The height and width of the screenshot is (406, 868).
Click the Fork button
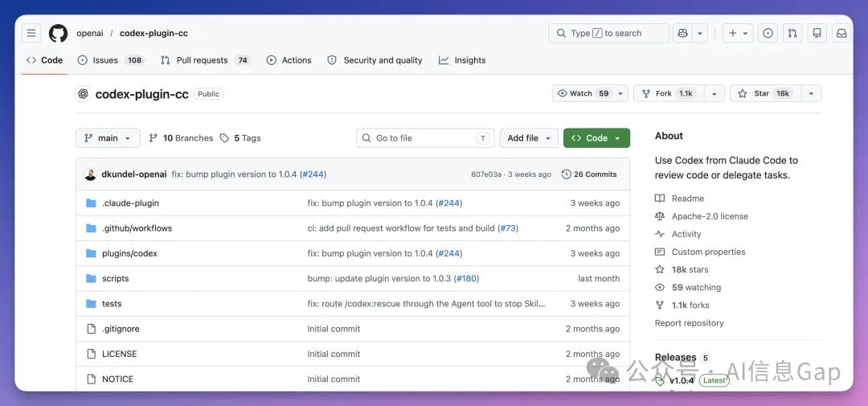[x=668, y=93]
